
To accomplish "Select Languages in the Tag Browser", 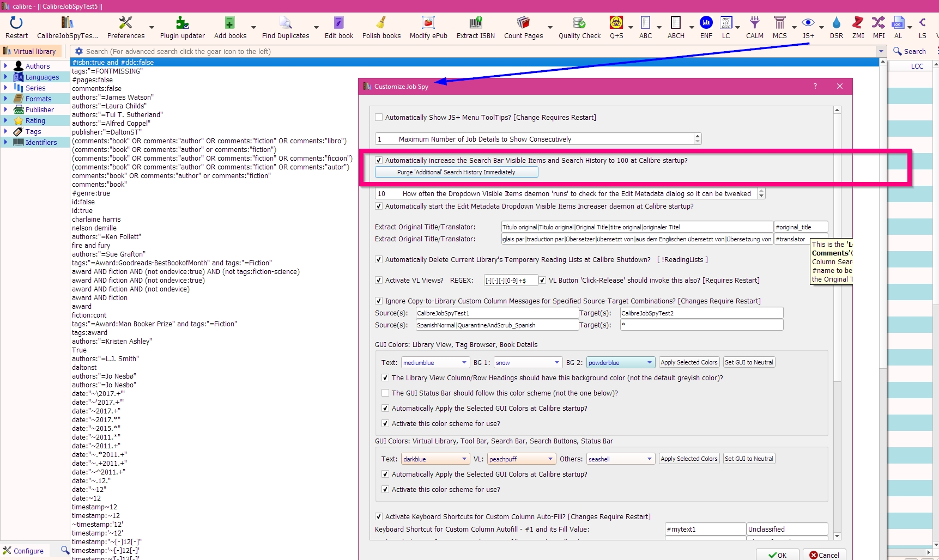I will [x=42, y=77].
